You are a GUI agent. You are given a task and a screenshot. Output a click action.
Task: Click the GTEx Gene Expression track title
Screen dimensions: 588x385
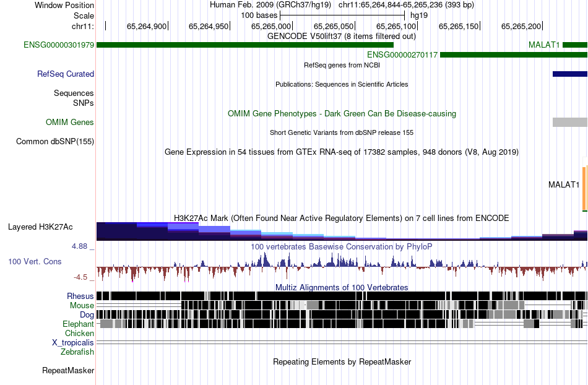point(342,152)
